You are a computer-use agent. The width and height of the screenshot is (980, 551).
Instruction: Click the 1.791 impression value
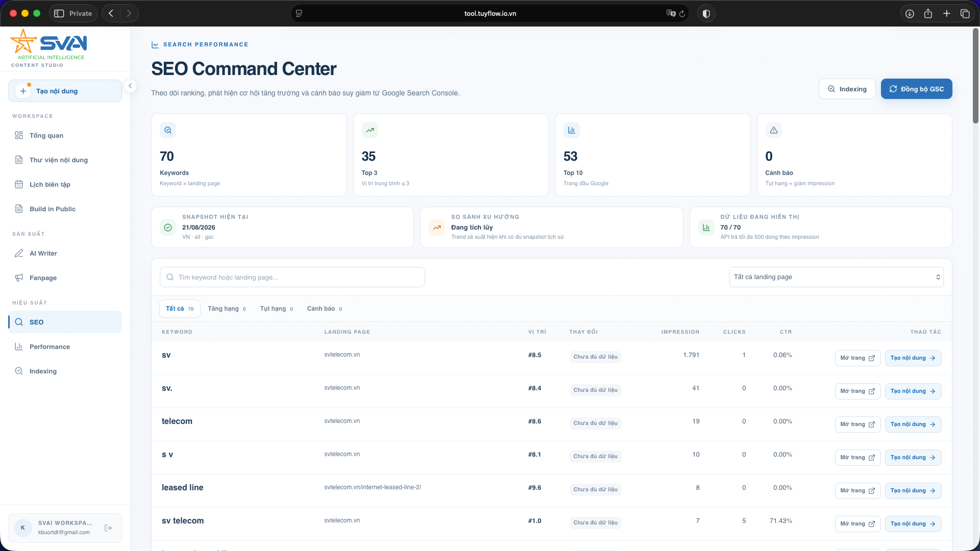pos(691,355)
